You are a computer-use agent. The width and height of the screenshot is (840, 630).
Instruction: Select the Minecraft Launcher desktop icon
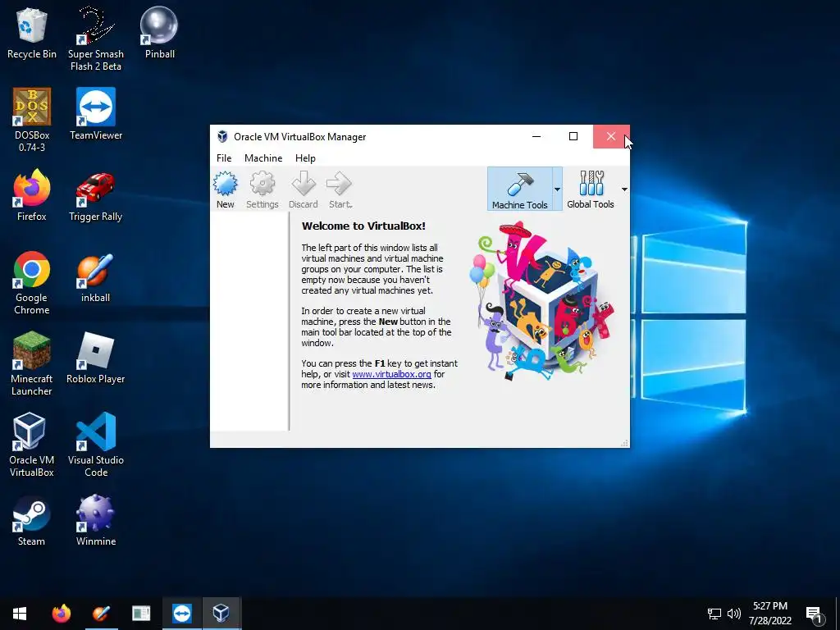32,364
